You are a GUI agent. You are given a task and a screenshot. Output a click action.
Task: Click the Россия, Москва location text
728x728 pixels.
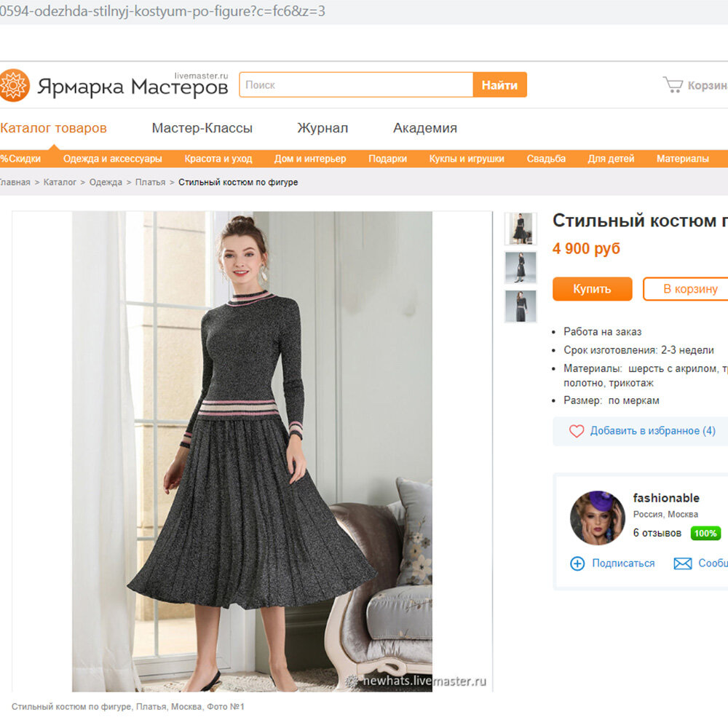(x=665, y=515)
